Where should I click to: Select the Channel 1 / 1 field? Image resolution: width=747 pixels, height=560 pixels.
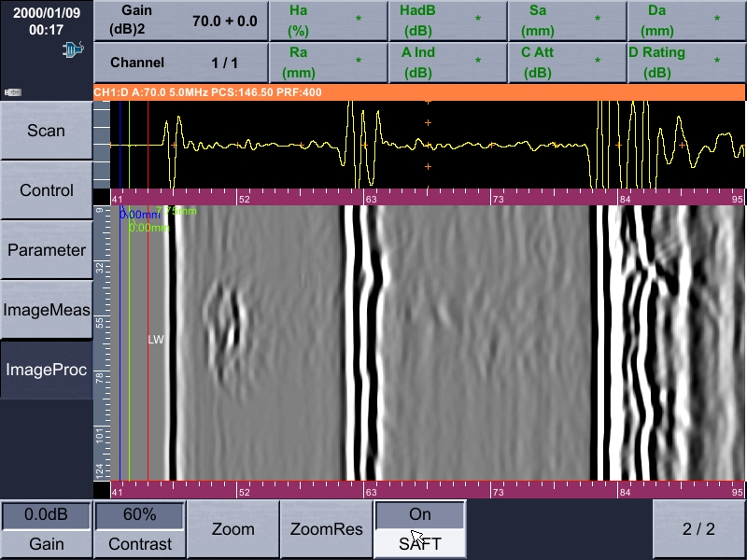181,63
